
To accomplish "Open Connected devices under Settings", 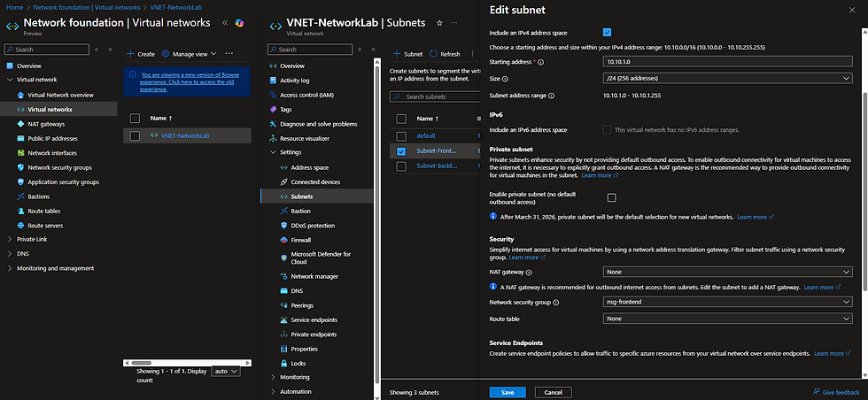I will 315,182.
